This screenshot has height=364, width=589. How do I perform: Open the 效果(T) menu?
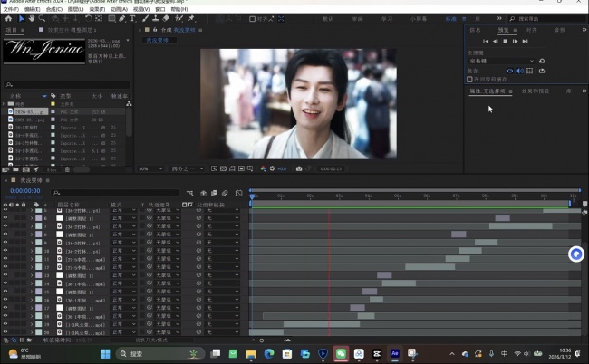pos(97,9)
